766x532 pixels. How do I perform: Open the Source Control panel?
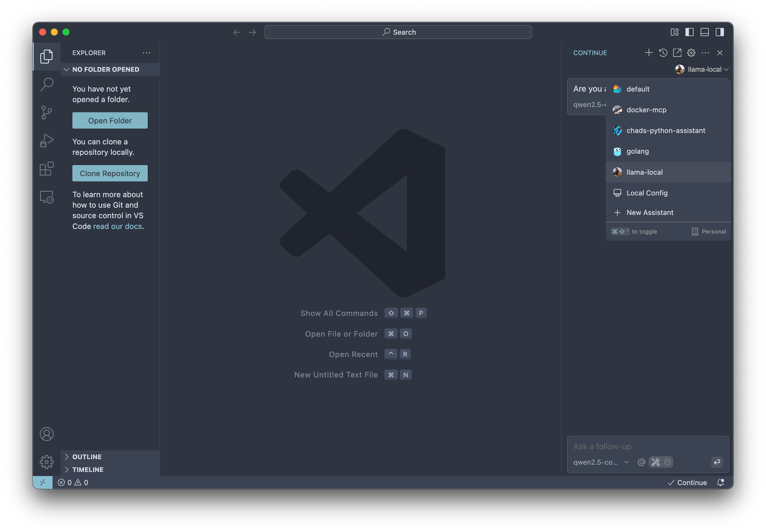46,112
